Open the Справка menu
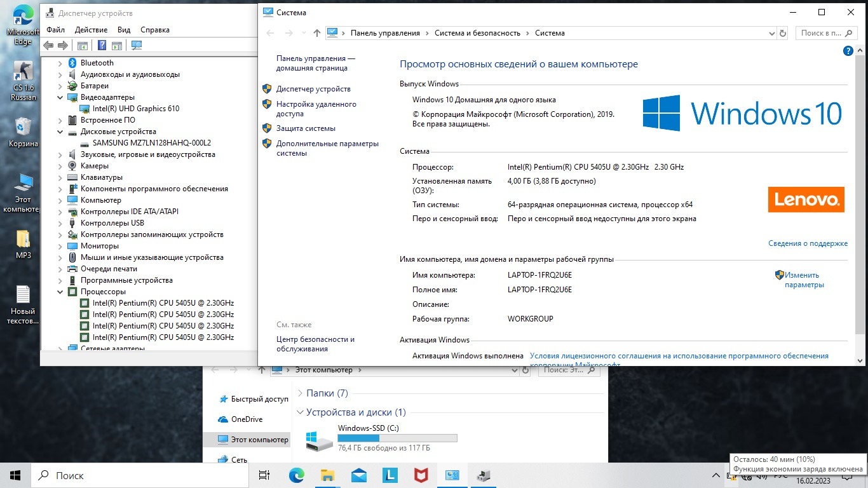The width and height of the screenshot is (868, 488). pos(154,30)
